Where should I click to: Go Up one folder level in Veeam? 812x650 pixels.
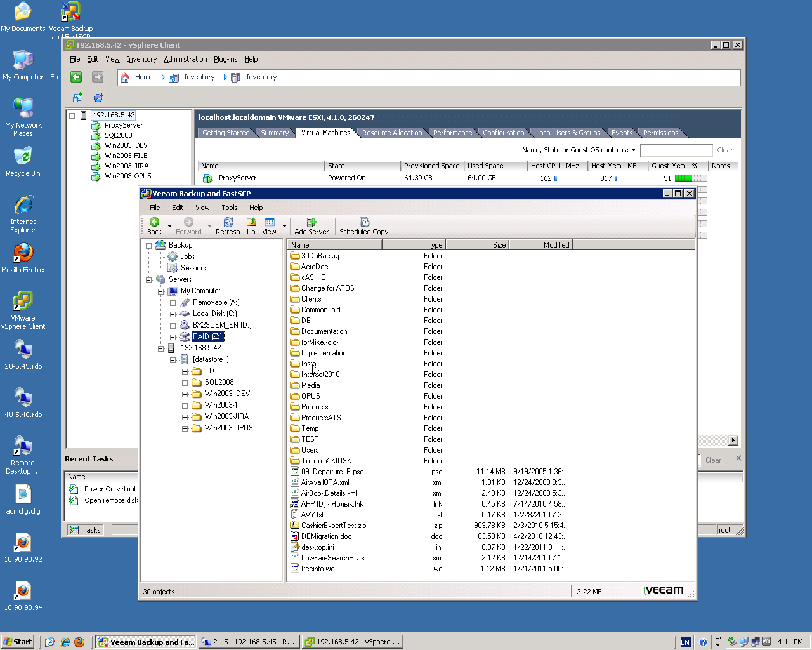coord(251,226)
